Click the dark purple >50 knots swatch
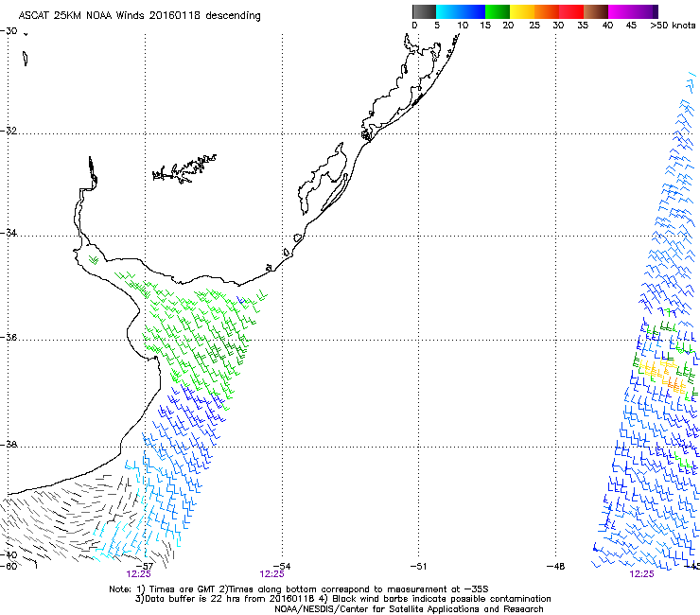 pos(656,11)
